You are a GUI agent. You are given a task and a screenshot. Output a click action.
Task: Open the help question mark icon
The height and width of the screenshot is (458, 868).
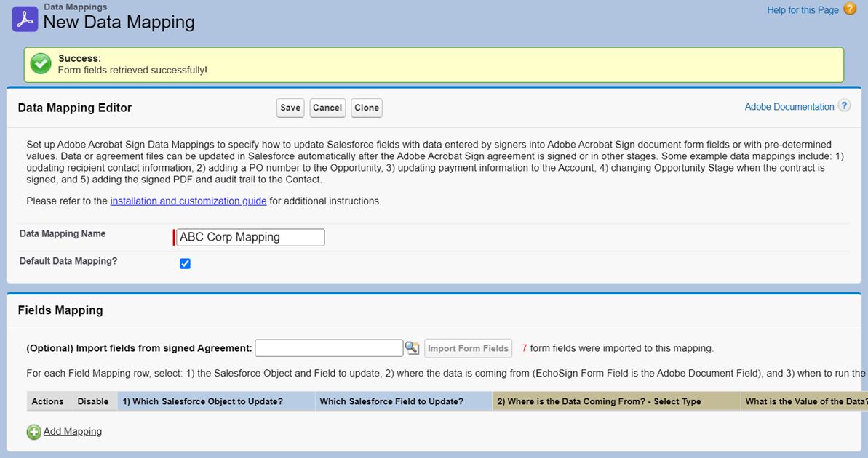[x=850, y=9]
